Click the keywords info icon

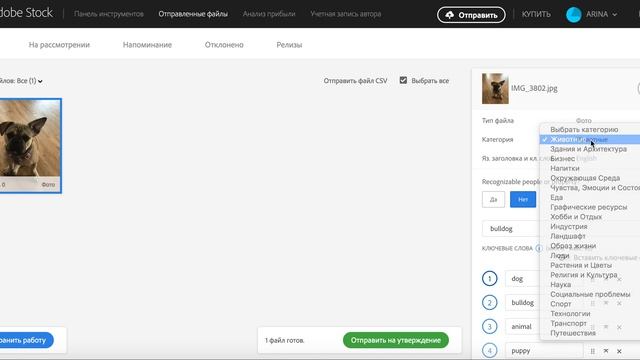(539, 248)
